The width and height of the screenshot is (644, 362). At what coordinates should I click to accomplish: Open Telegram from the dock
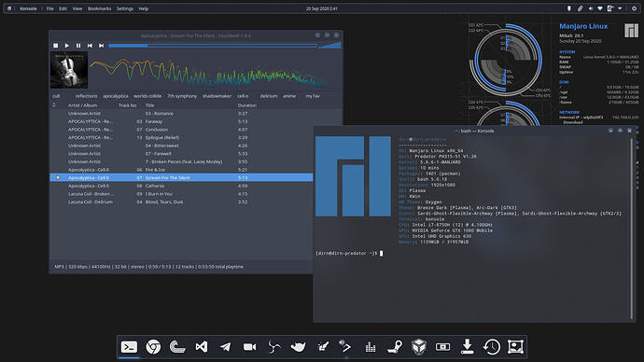[226, 347]
